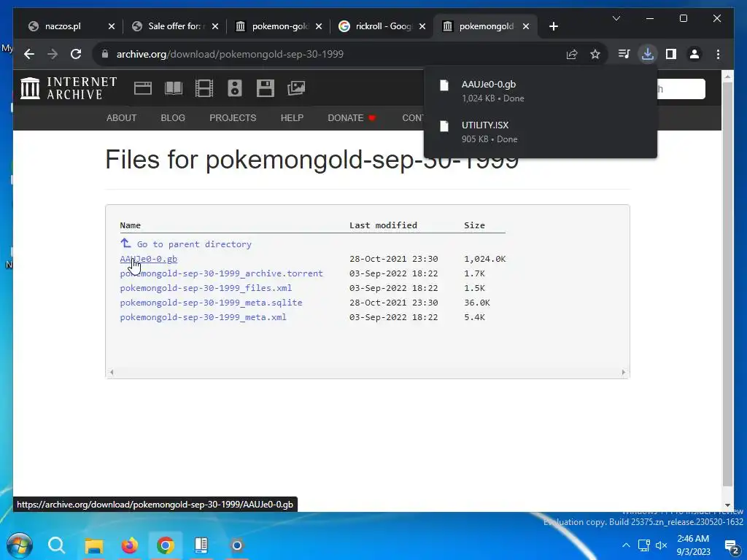Open Chrome's three-dot menu
The height and width of the screenshot is (560, 747).
click(x=718, y=54)
